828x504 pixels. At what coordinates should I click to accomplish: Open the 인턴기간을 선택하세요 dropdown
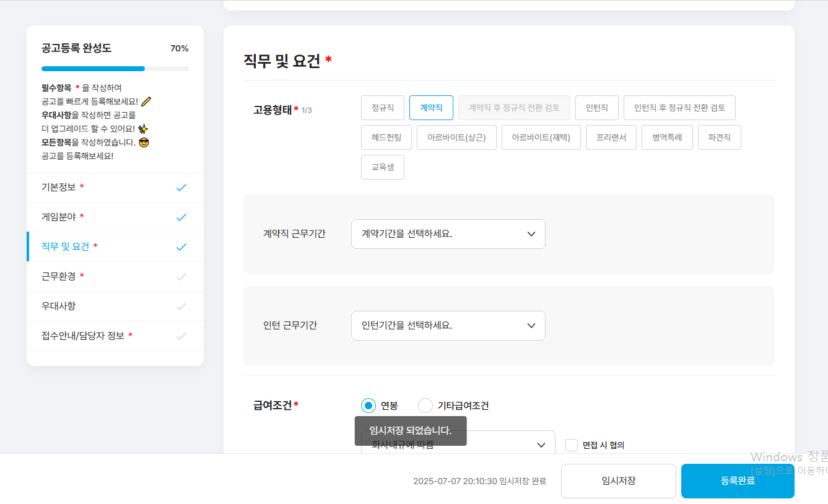[x=448, y=326]
